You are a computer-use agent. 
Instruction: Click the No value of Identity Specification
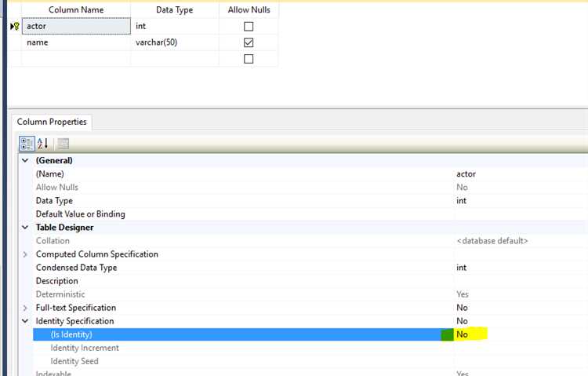coord(462,321)
